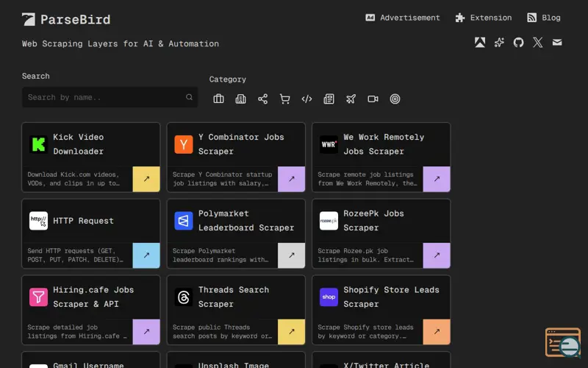Open the GitHub profile icon
This screenshot has height=368, width=588.
click(x=519, y=43)
